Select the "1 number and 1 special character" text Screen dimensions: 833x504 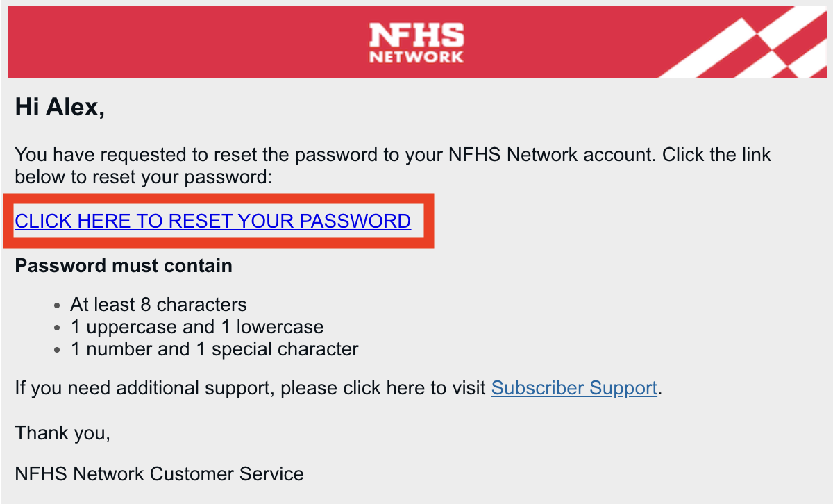click(214, 348)
